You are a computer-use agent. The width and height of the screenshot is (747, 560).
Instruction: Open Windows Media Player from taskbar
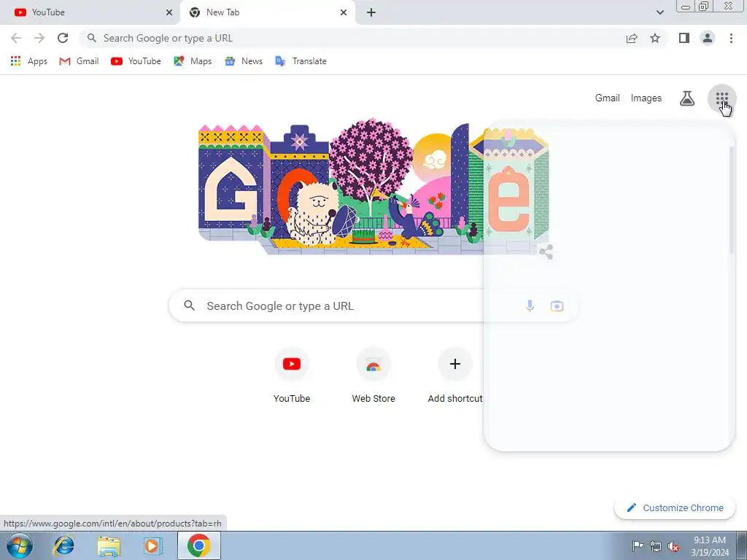pos(153,545)
